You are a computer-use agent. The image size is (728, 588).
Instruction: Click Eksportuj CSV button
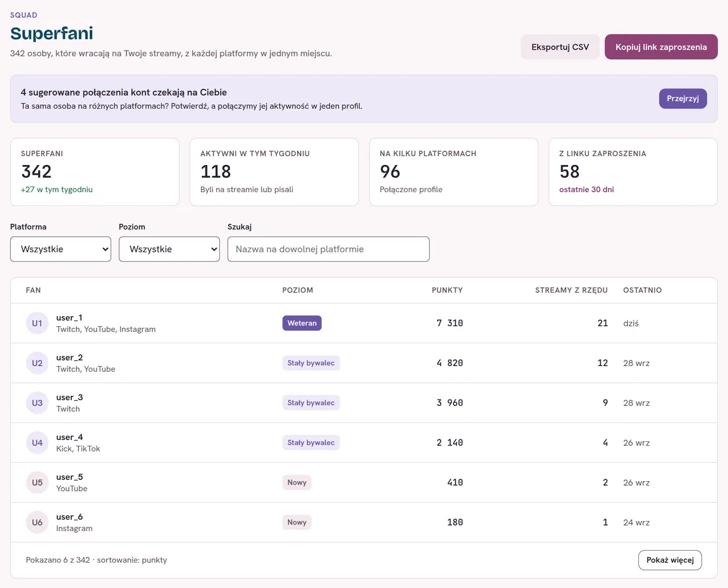560,47
